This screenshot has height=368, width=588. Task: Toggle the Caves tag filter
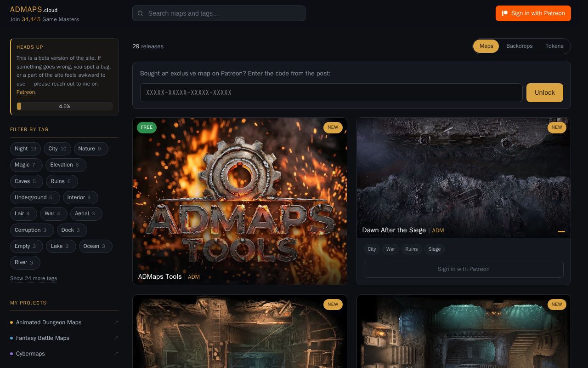(27, 181)
